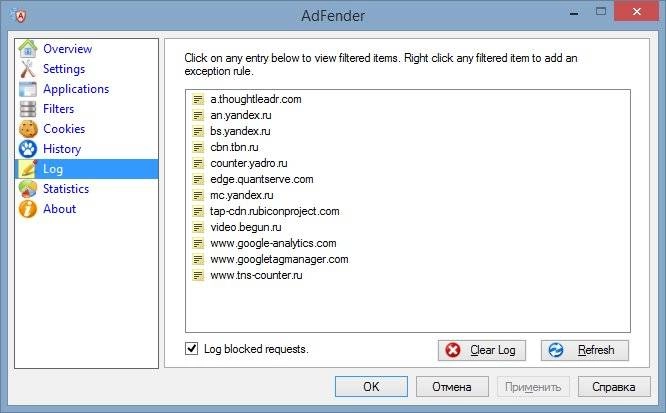Select the an.yandex.ru log entry
This screenshot has height=413, width=666.
[241, 115]
